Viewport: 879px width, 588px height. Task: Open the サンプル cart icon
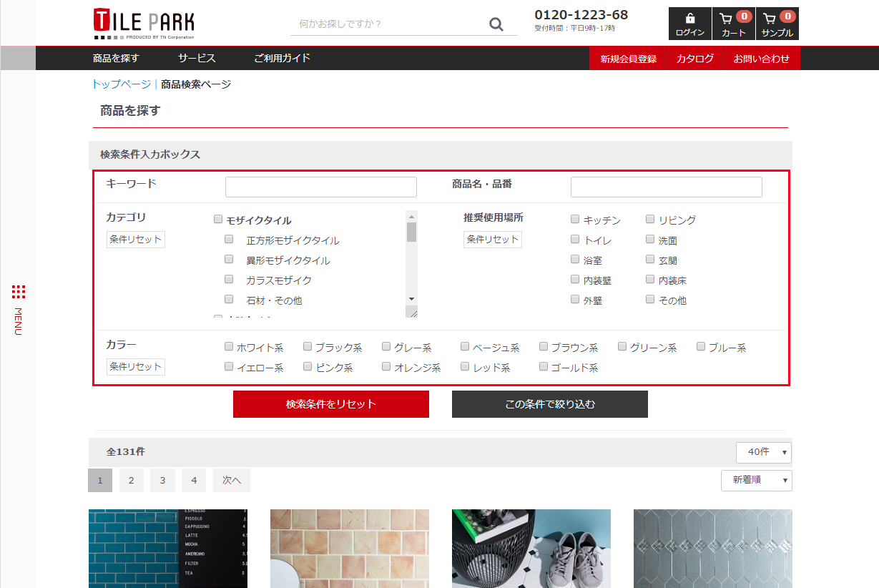click(777, 24)
